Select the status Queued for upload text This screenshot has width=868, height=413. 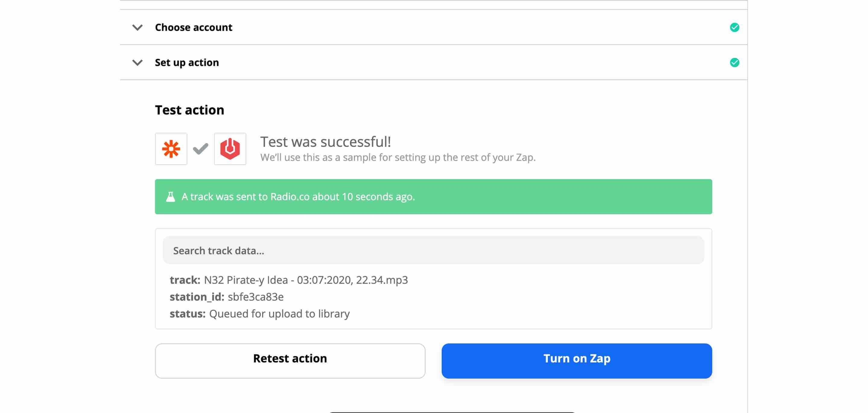(x=279, y=313)
